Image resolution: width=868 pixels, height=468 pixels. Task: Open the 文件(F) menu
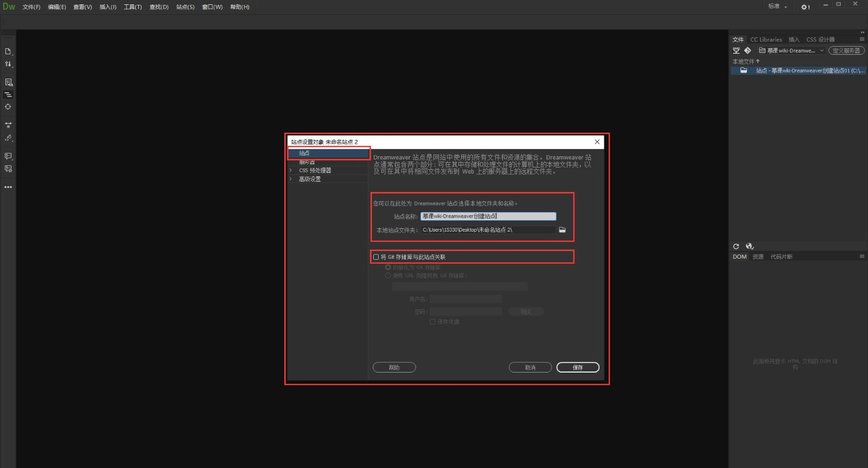click(31, 7)
